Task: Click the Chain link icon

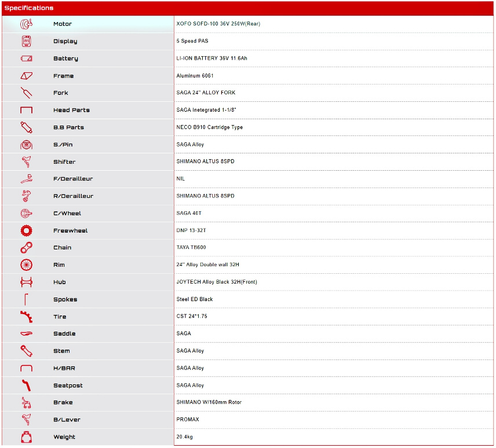Action: tap(26, 248)
